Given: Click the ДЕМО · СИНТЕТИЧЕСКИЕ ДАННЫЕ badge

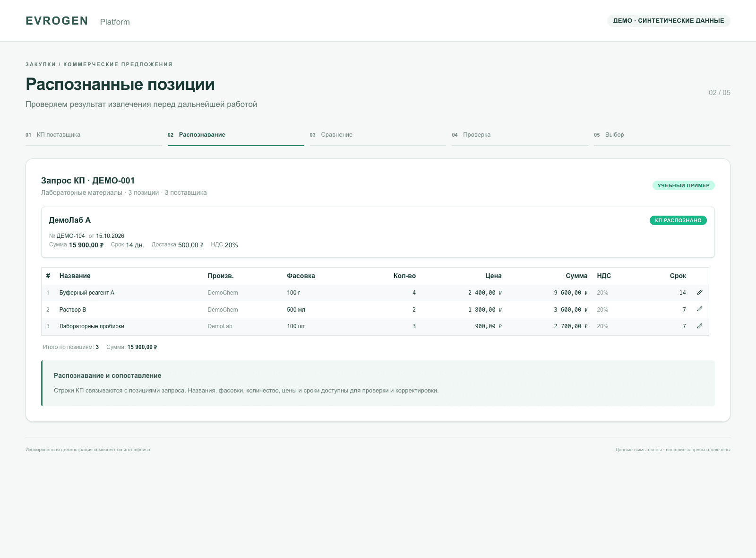Looking at the screenshot, I should tap(669, 21).
